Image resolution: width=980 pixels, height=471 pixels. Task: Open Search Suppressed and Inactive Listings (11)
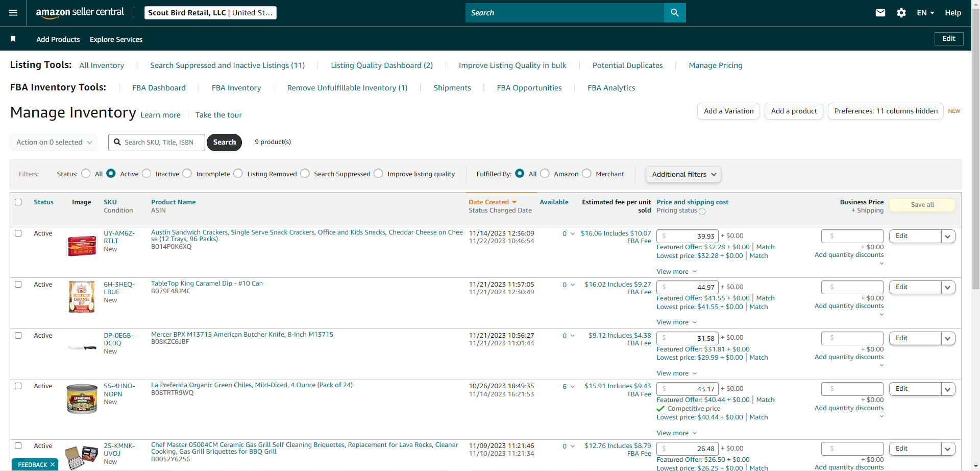point(227,65)
